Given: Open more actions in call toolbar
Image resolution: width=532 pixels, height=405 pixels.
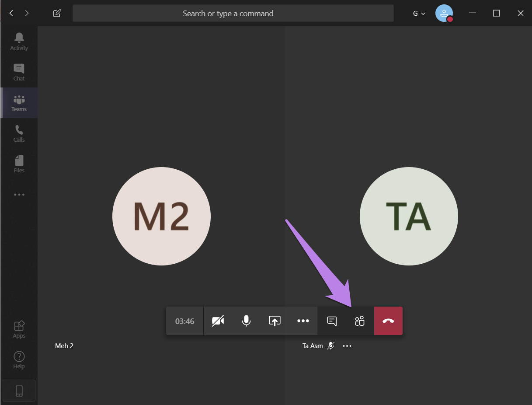Looking at the screenshot, I should 303,321.
